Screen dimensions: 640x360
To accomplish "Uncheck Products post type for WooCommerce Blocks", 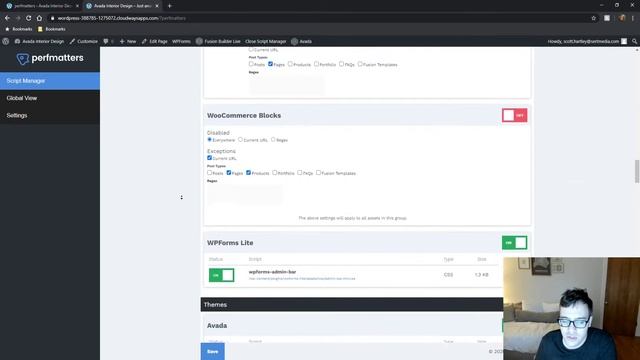I will (x=248, y=173).
